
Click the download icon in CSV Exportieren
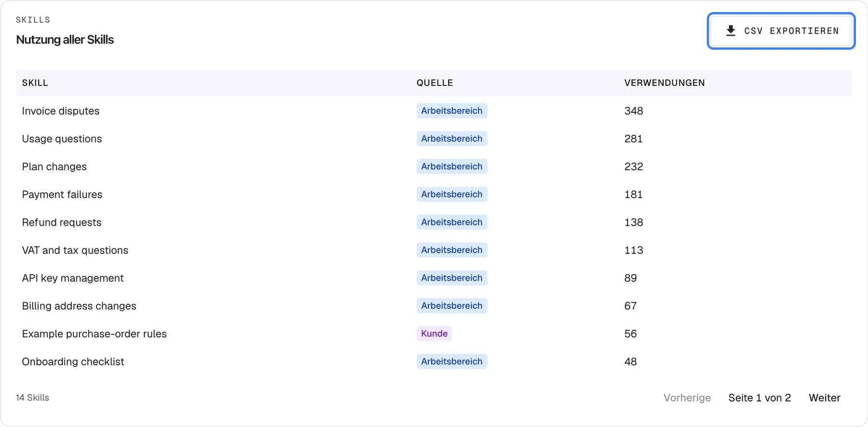pos(731,31)
